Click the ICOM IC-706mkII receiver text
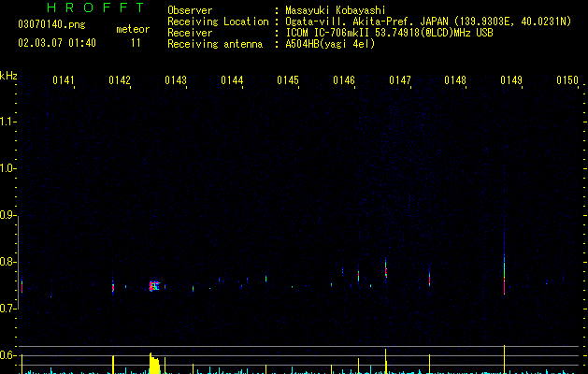The height and width of the screenshot is (374, 588). [389, 33]
